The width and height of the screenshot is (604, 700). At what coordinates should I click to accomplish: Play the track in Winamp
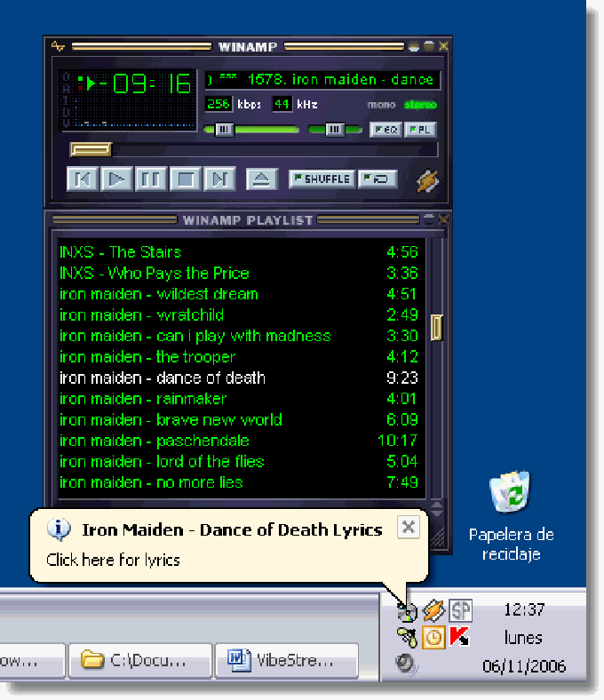tap(116, 179)
